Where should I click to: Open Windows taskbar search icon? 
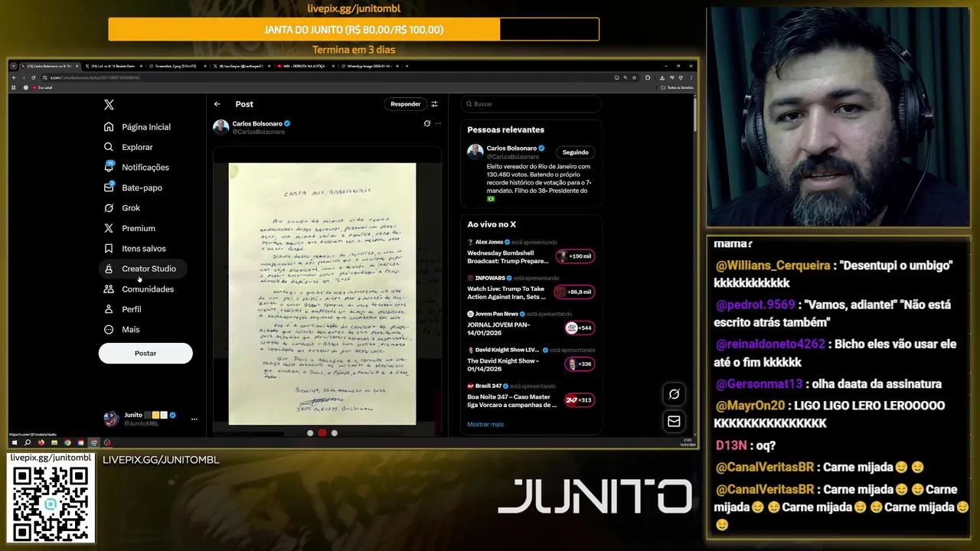[x=28, y=442]
